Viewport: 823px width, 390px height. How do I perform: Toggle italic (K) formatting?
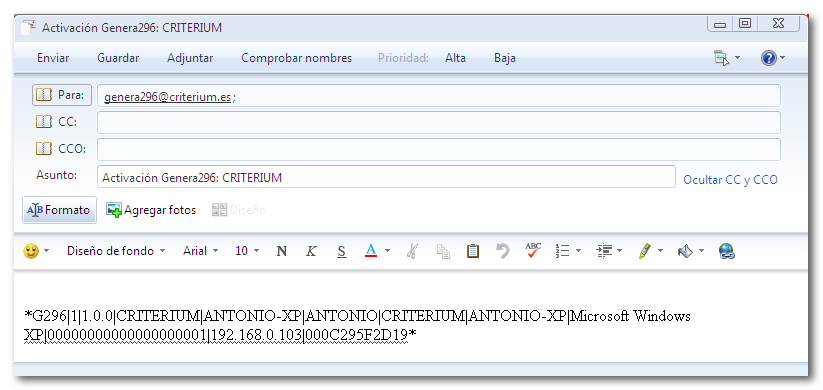tap(311, 251)
